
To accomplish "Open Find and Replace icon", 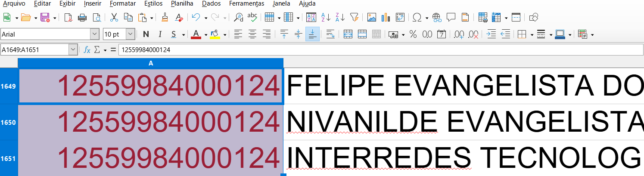I will pos(238,18).
